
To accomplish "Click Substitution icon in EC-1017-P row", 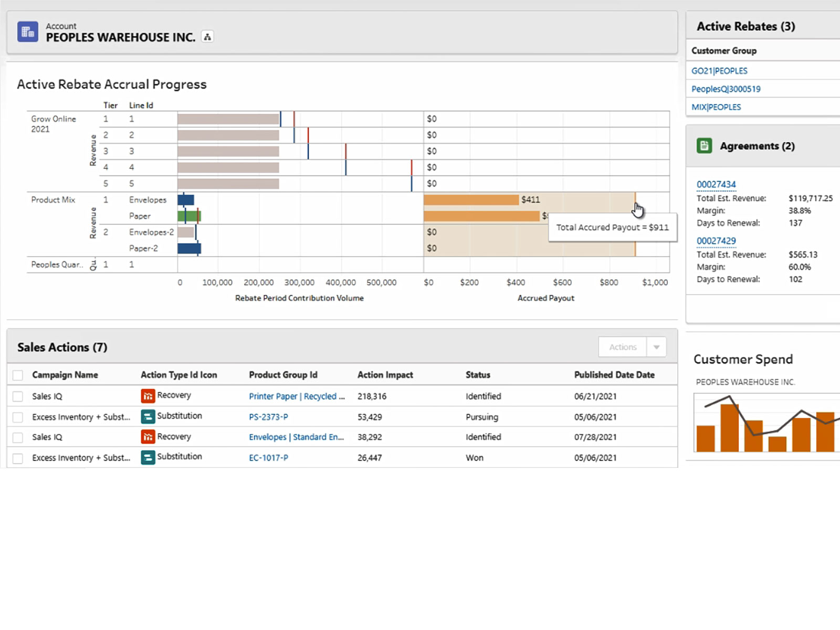I will (148, 457).
